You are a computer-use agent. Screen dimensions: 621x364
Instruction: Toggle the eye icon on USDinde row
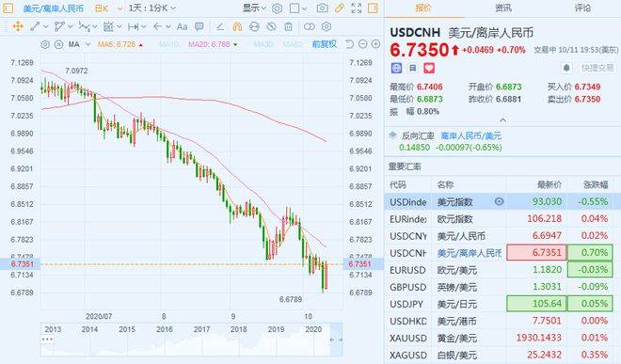[499, 201]
